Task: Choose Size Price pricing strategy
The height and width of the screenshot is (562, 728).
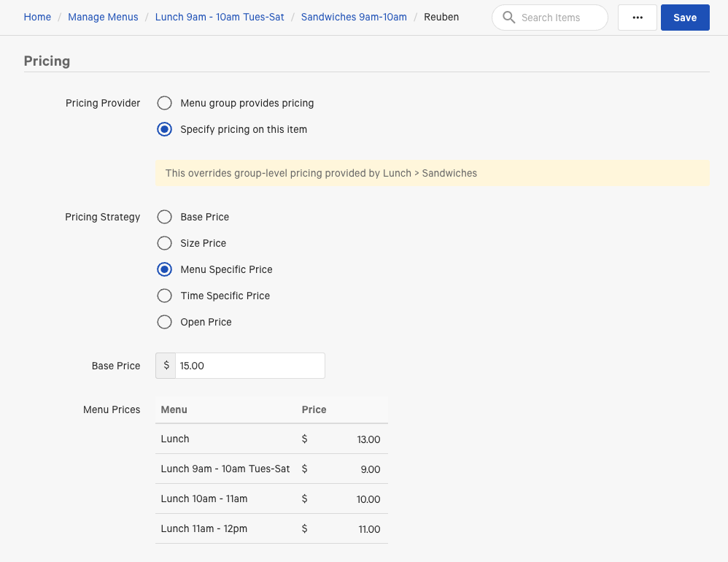Action: [x=165, y=243]
